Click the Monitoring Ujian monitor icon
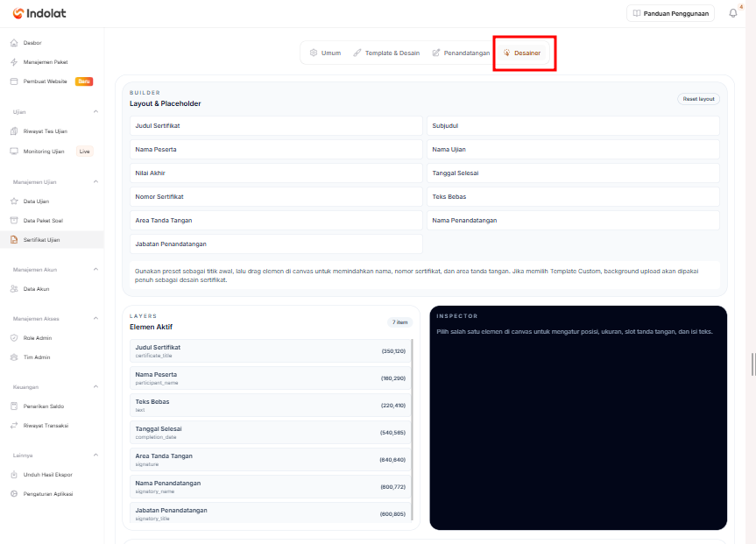The image size is (756, 544). (x=14, y=152)
